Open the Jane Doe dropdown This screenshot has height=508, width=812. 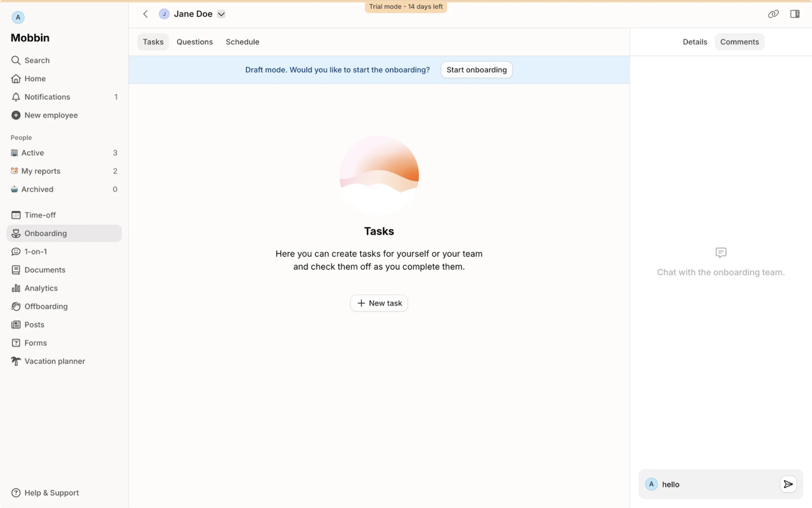point(222,14)
